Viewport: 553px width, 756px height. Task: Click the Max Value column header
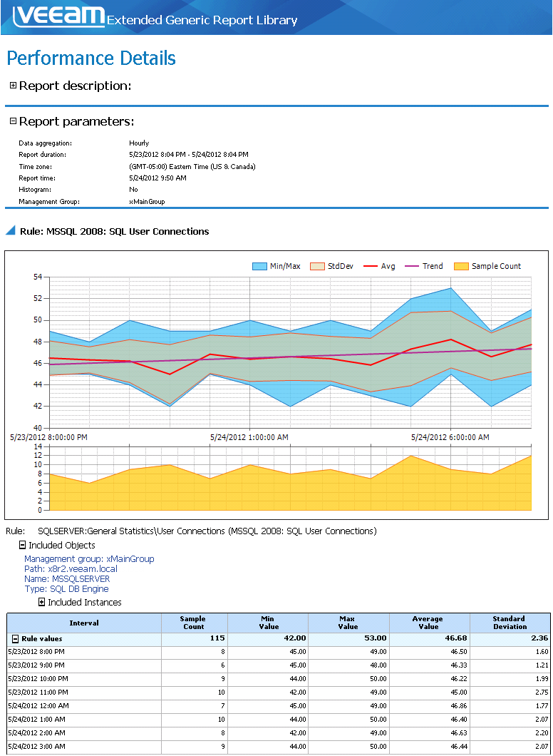point(348,623)
